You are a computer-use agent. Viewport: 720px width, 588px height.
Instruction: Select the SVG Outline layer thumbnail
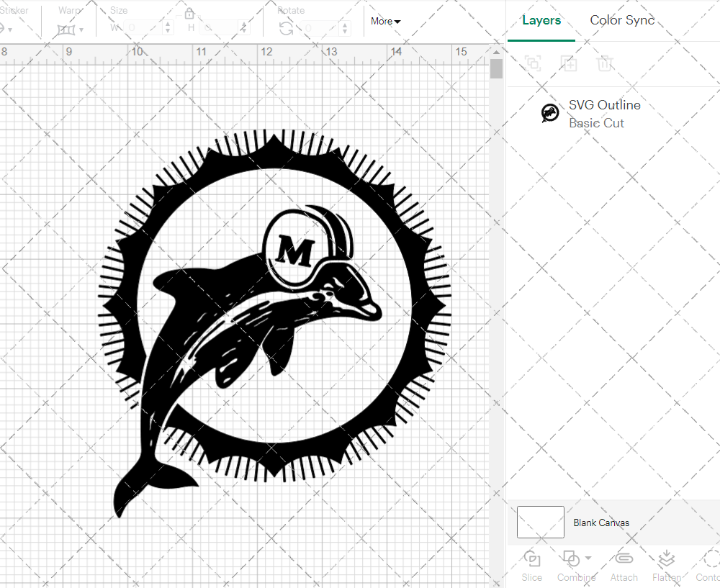549,113
